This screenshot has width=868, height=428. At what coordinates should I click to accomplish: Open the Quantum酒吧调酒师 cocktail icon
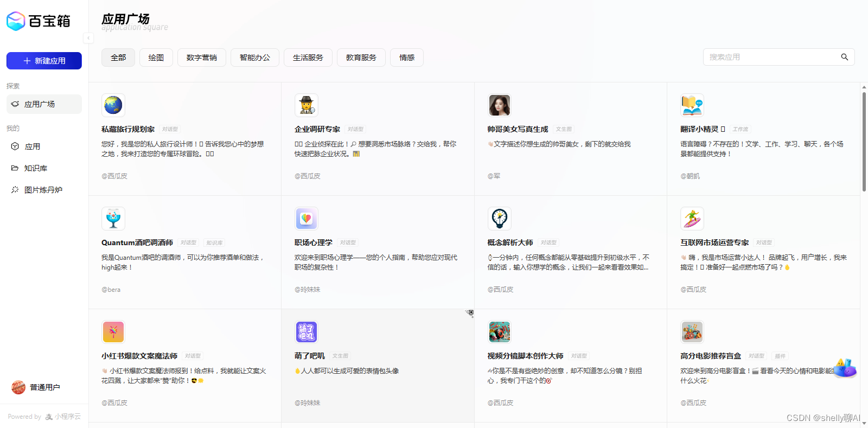113,218
